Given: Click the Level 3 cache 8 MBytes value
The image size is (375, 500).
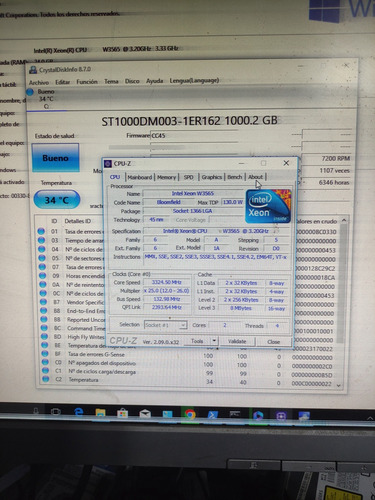Looking at the screenshot, I should pyautogui.click(x=241, y=308).
